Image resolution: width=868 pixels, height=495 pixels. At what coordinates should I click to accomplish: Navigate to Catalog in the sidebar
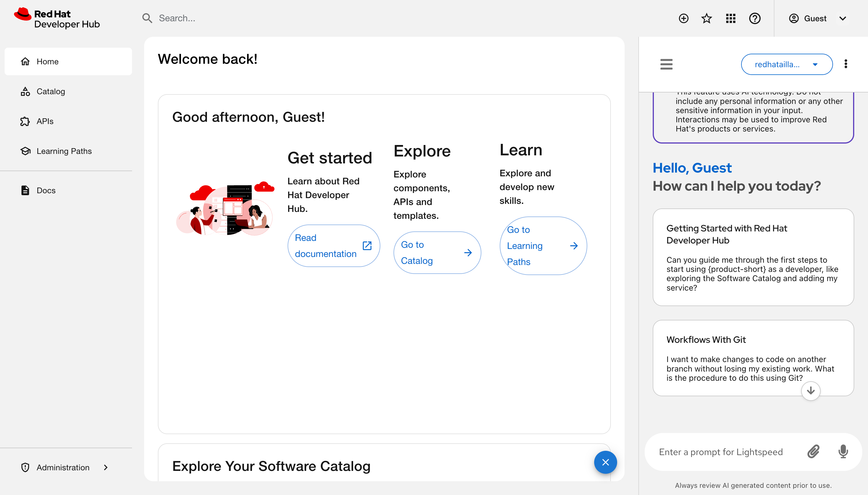tap(51, 92)
